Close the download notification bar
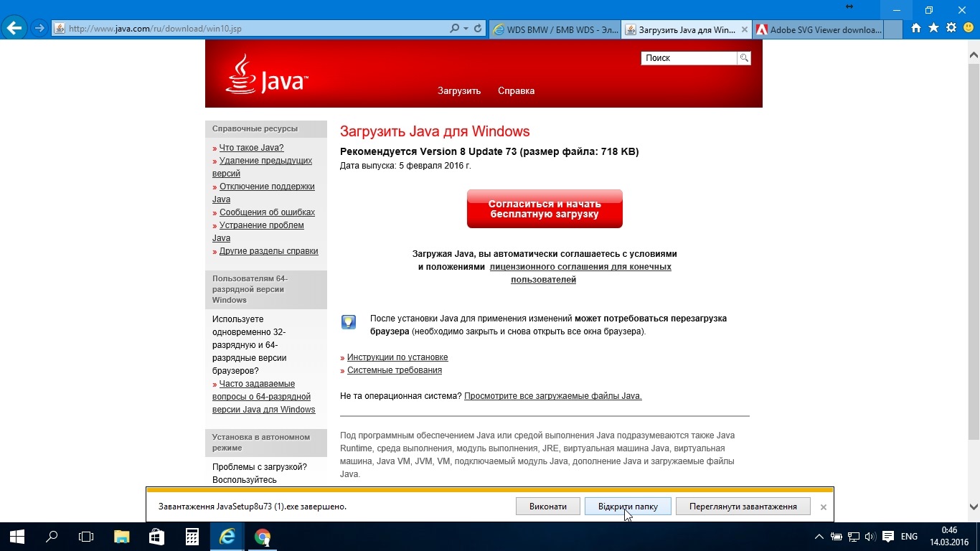Viewport: 980px width, 551px height. (823, 507)
